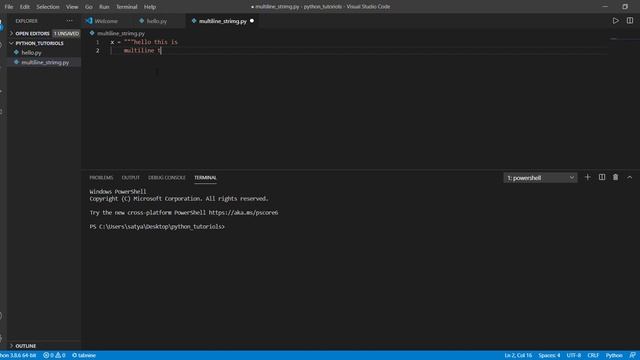Open the Go menu

(x=89, y=7)
